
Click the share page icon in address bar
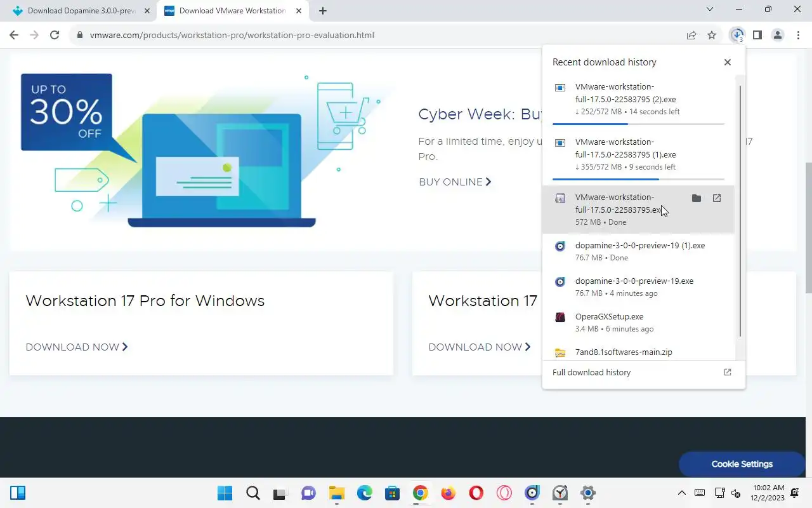[691, 35]
